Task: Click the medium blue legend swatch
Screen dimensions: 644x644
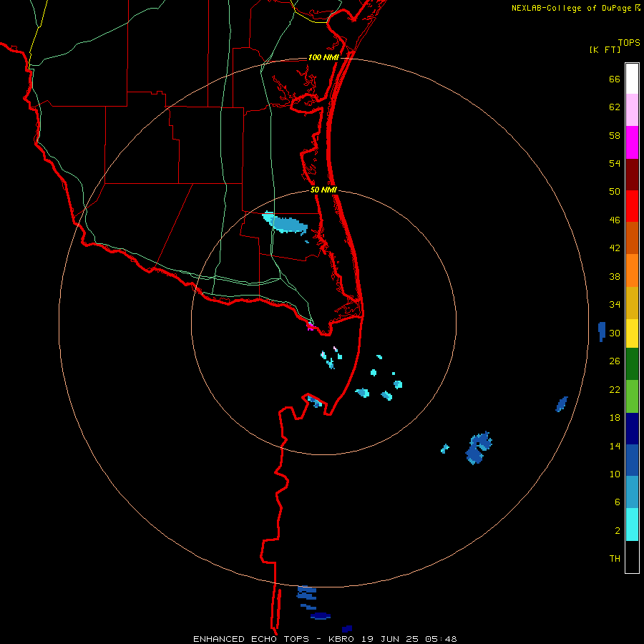Action: point(632,460)
